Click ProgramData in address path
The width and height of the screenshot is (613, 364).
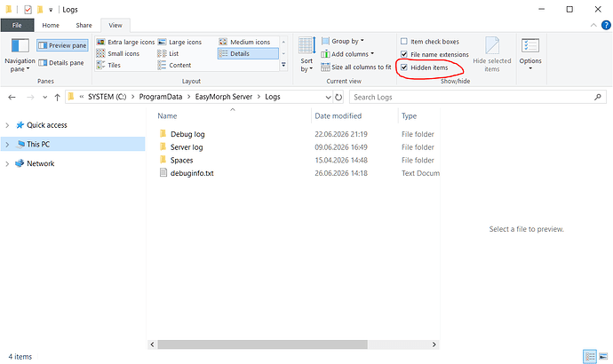[161, 97]
